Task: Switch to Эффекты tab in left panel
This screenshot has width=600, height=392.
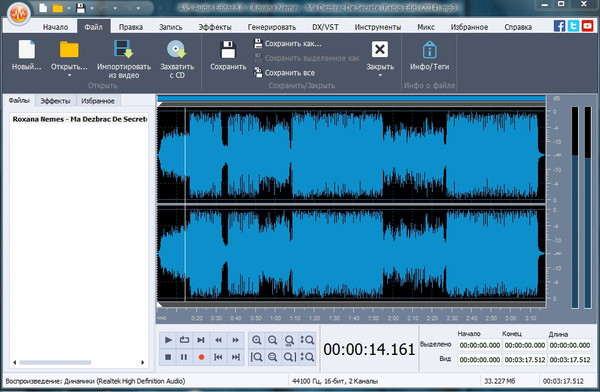Action: pyautogui.click(x=55, y=101)
